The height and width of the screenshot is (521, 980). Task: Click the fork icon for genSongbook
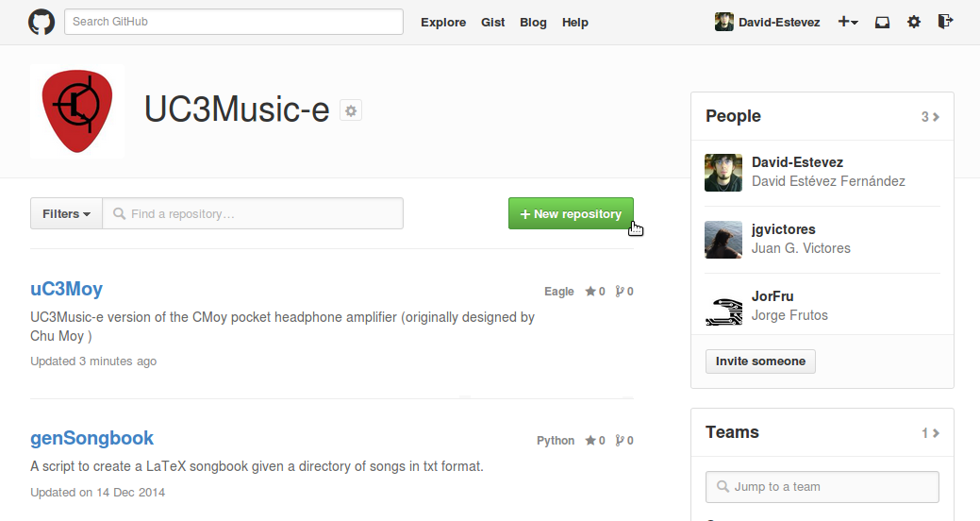pyautogui.click(x=620, y=441)
